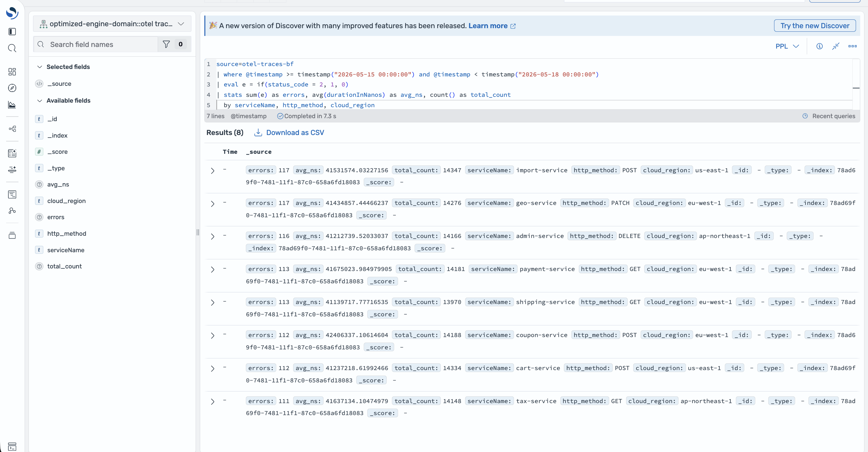The height and width of the screenshot is (452, 868).
Task: Open the connected-circles icon in the sidebar
Action: 12,210
